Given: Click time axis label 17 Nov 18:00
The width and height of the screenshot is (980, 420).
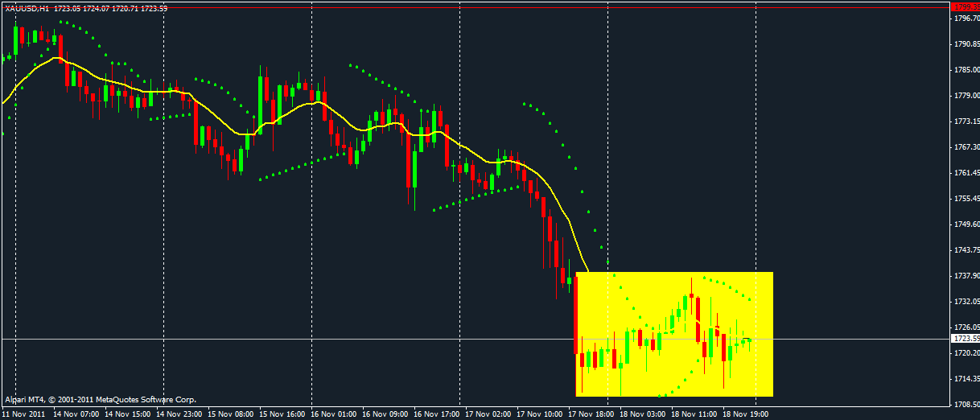Looking at the screenshot, I should pyautogui.click(x=591, y=414).
